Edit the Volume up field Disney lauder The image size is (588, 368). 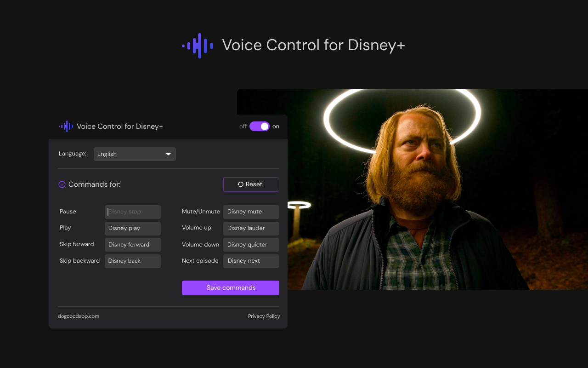251,228
